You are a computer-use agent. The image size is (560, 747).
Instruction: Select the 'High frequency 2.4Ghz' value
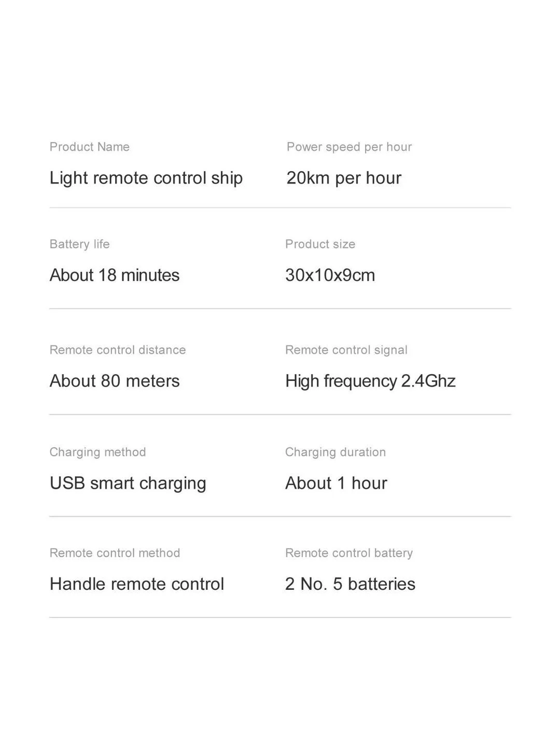(370, 381)
